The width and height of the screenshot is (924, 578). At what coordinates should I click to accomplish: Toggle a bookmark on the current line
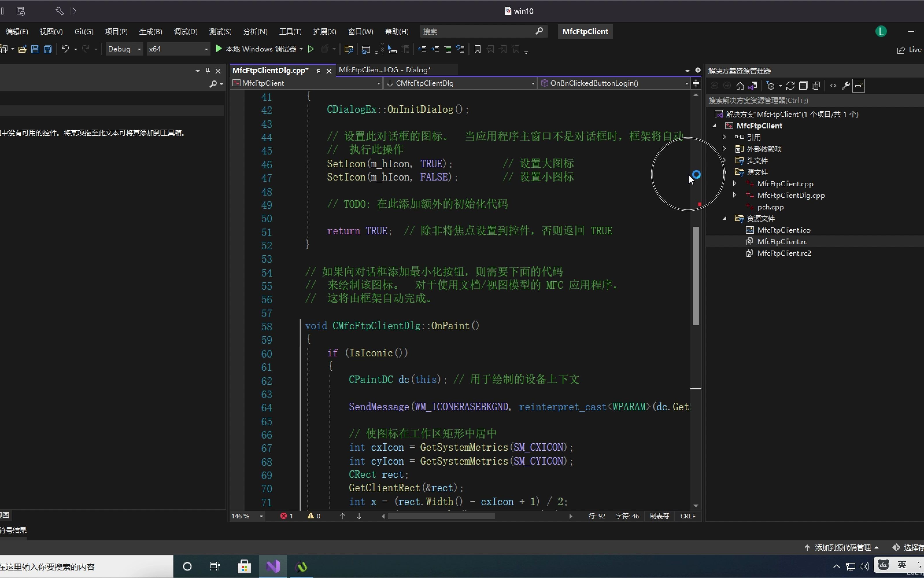click(x=478, y=49)
